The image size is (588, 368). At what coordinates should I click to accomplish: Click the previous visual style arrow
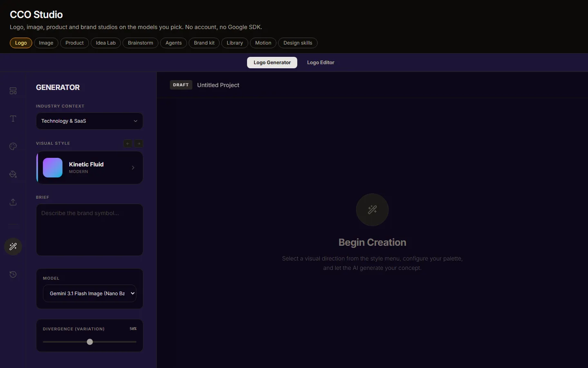point(128,144)
